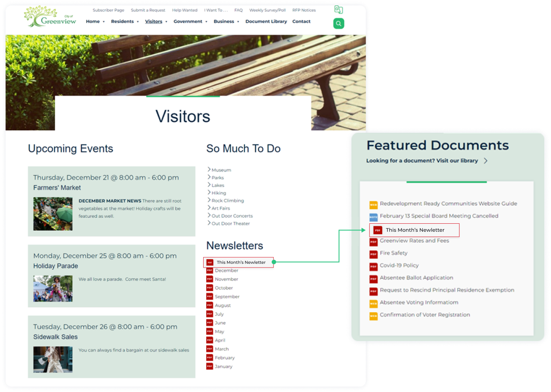This screenshot has width=551, height=392.
Task: Click the Sidewalk Sales event photo
Action: tap(53, 359)
